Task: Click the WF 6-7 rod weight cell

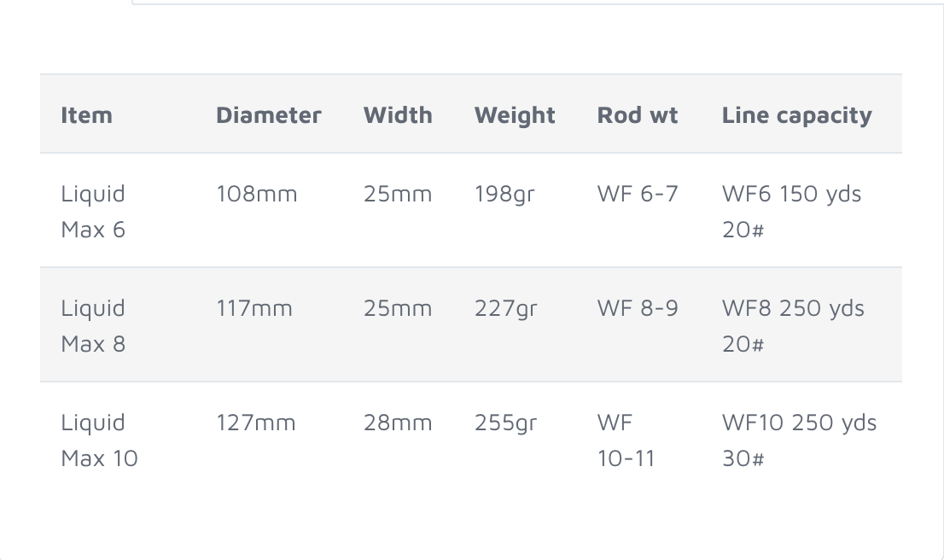Action: tap(638, 194)
